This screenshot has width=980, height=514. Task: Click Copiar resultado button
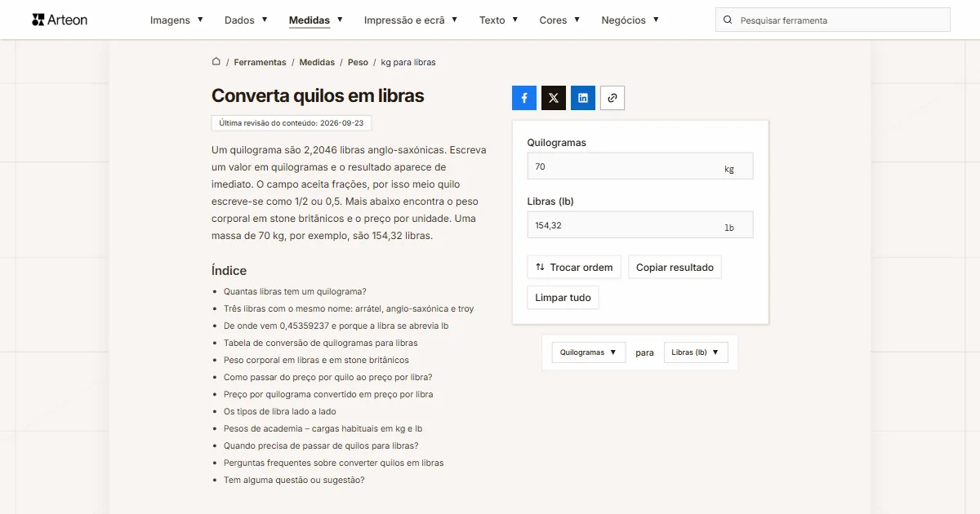coord(675,268)
